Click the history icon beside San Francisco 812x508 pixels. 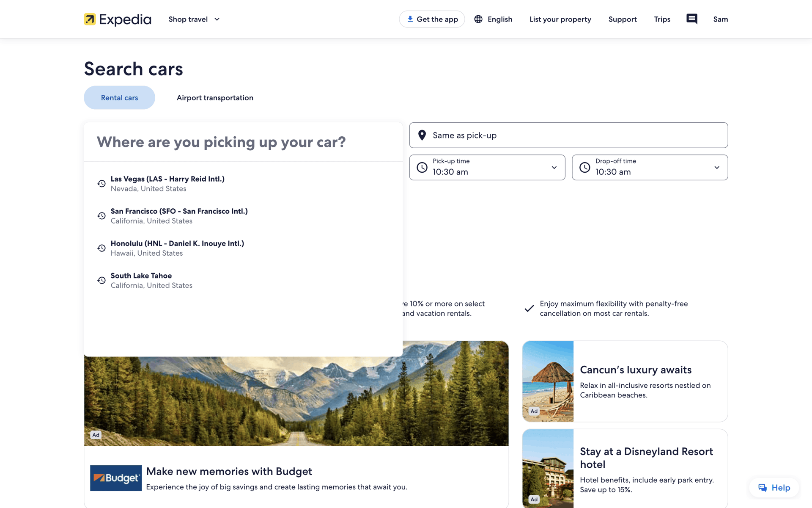click(x=101, y=216)
